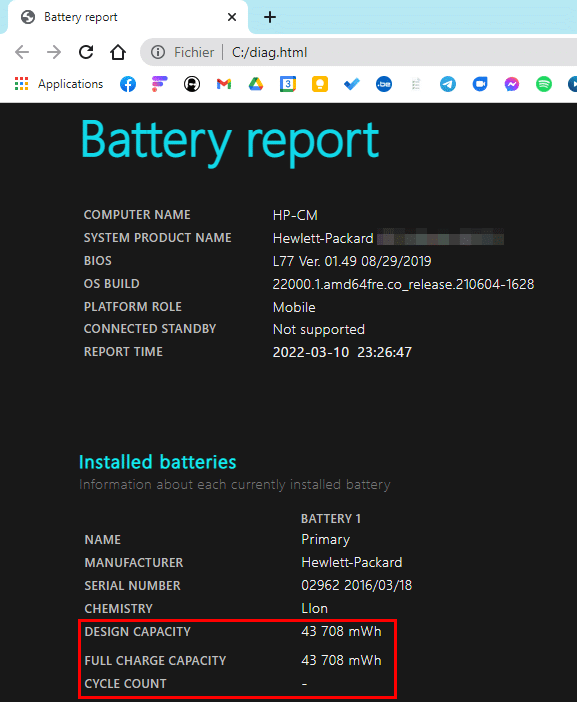The image size is (577, 702).
Task: Click the Battery report heading
Action: 230,141
